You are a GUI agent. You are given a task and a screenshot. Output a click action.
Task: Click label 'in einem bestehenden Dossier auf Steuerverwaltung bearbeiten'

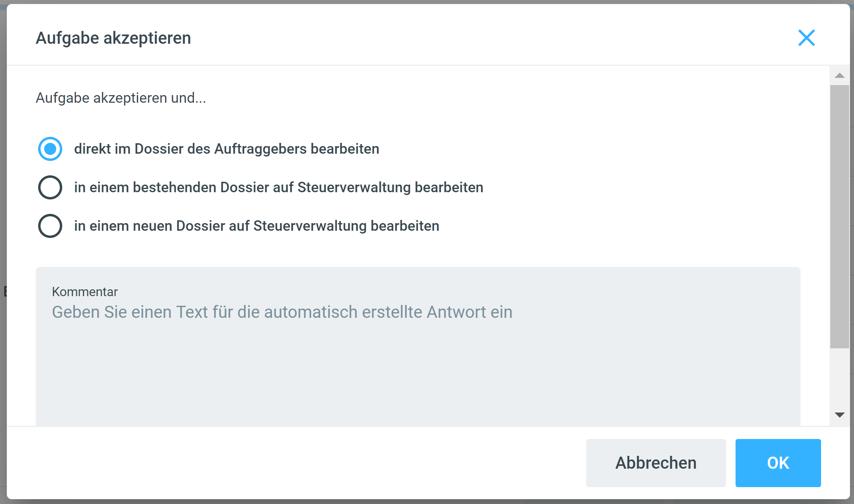[x=279, y=187]
